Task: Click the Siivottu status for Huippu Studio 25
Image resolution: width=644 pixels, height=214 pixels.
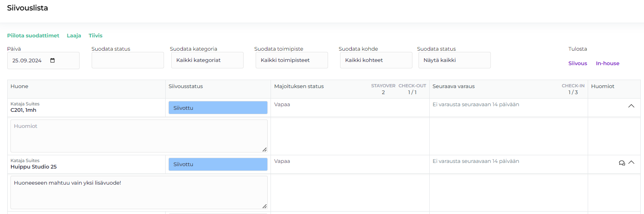Action: pyautogui.click(x=218, y=164)
